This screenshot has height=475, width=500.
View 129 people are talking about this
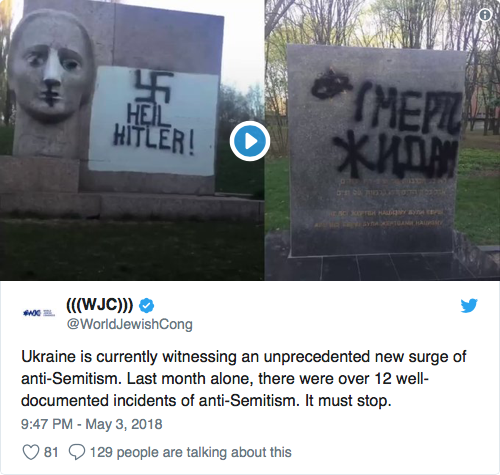191,452
